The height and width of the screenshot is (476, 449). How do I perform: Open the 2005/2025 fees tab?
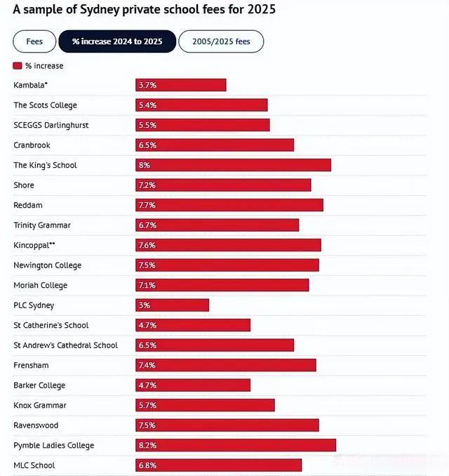221,41
